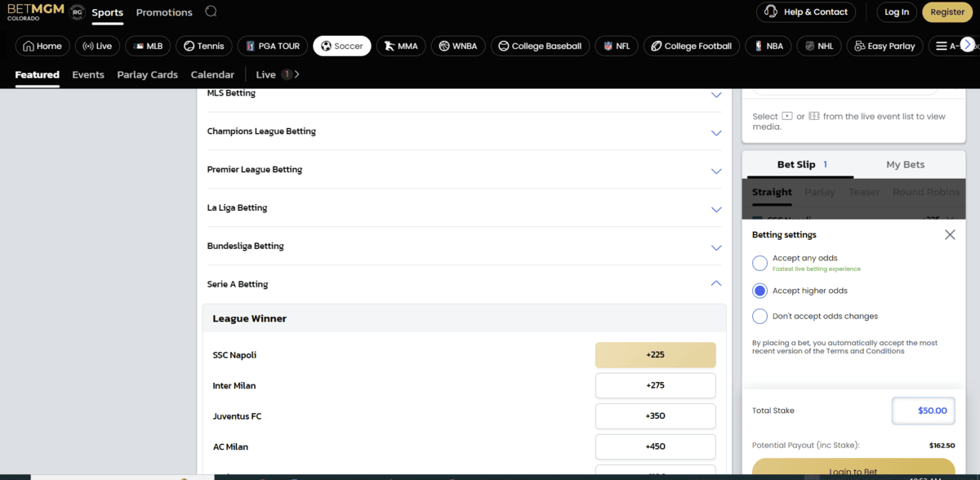The image size is (980, 480).
Task: Open the Events tab
Action: pos(88,74)
